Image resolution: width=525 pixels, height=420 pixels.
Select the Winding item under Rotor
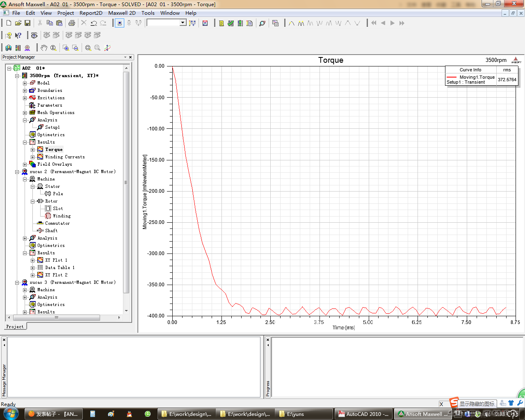[x=62, y=216]
